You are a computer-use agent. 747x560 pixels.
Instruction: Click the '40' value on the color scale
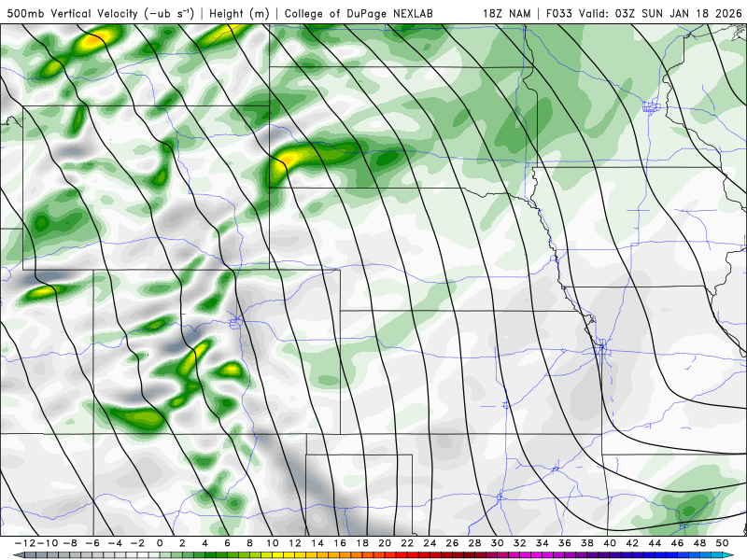pos(610,543)
